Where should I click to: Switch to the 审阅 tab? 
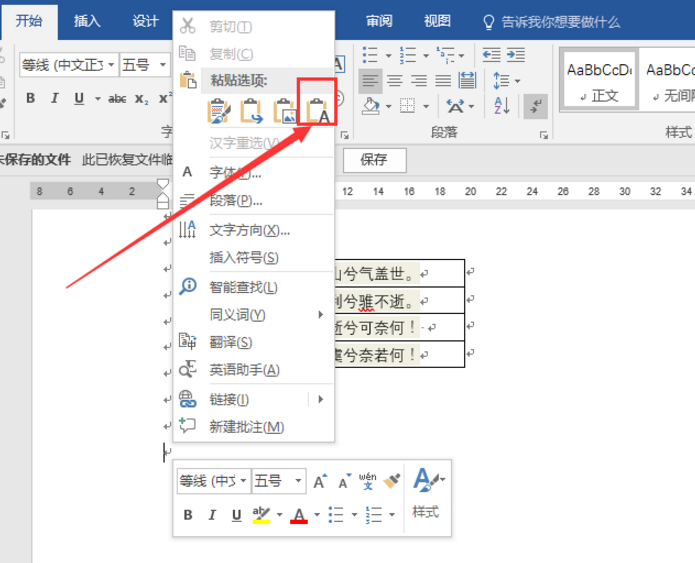(379, 21)
